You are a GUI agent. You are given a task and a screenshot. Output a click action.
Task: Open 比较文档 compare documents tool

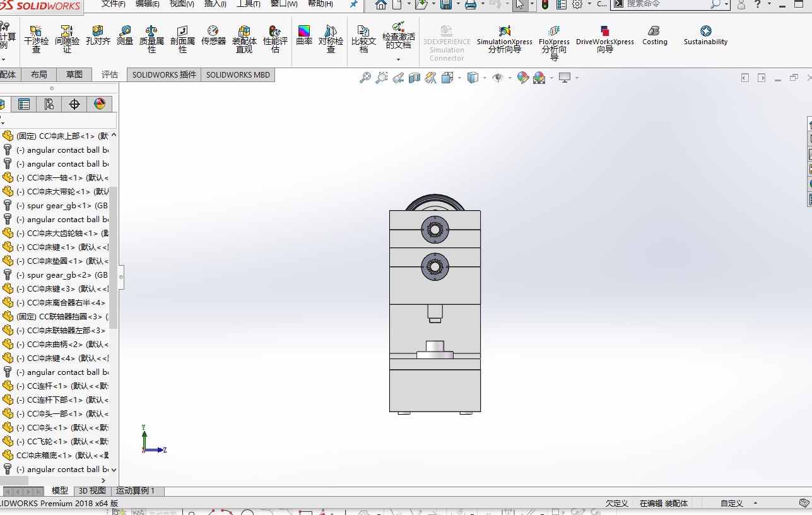(x=363, y=39)
